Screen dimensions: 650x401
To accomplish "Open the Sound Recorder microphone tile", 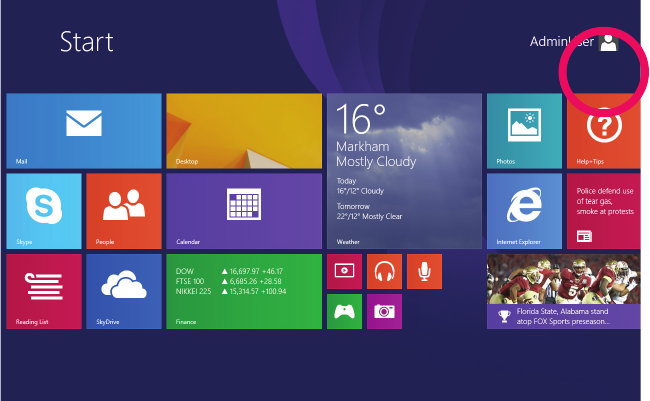I will click(424, 271).
